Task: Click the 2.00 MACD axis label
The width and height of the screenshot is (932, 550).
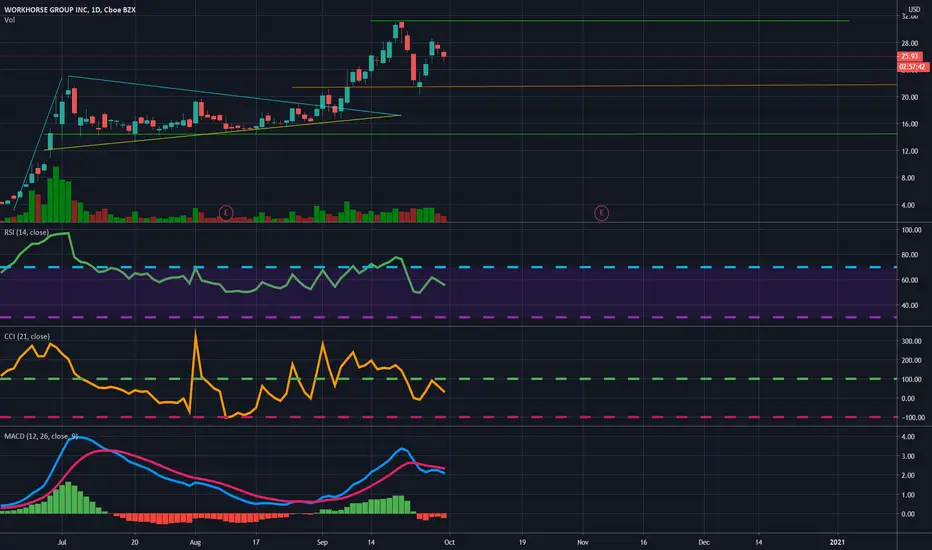Action: click(908, 476)
